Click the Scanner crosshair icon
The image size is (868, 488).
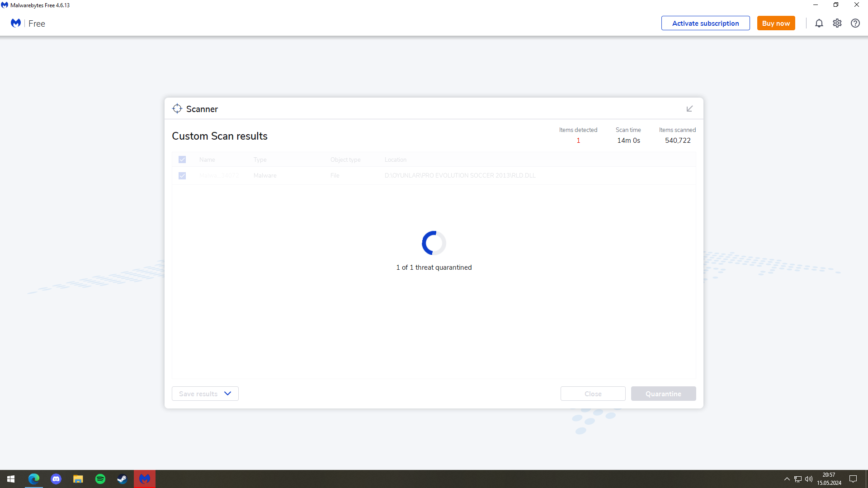(177, 109)
